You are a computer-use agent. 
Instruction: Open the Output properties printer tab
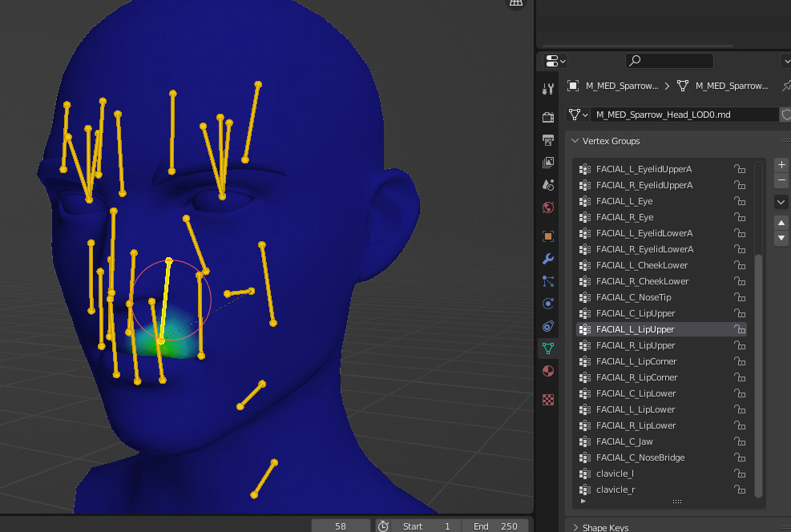click(x=548, y=139)
